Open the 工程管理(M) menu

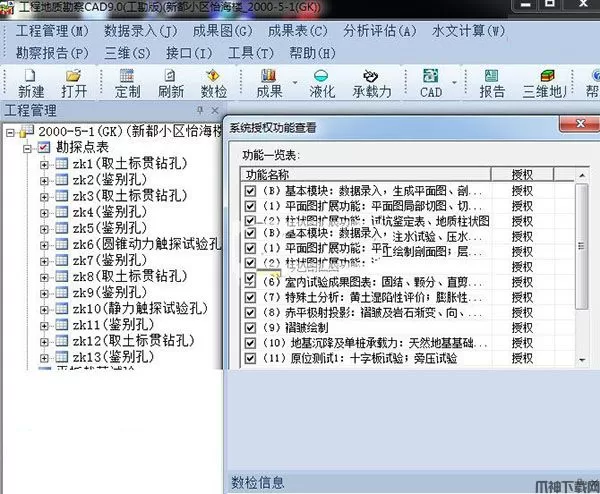[x=52, y=31]
